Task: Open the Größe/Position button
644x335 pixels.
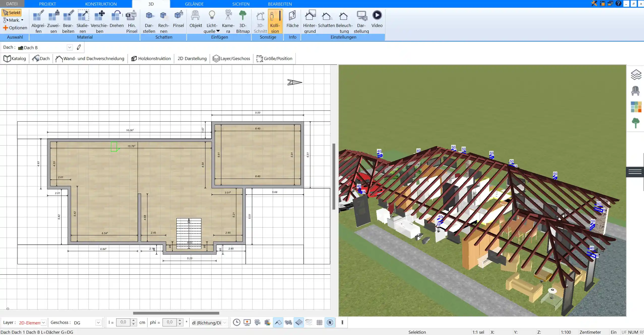Action: pos(274,59)
